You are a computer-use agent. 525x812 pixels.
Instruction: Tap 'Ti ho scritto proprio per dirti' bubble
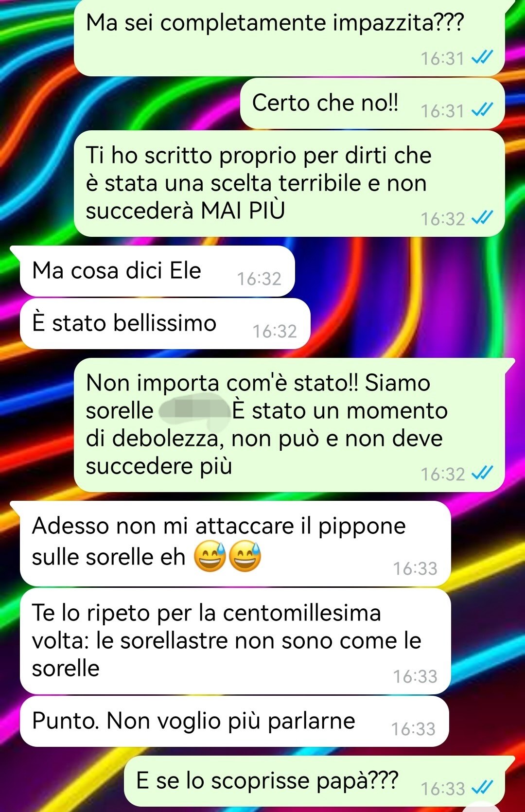(x=289, y=183)
